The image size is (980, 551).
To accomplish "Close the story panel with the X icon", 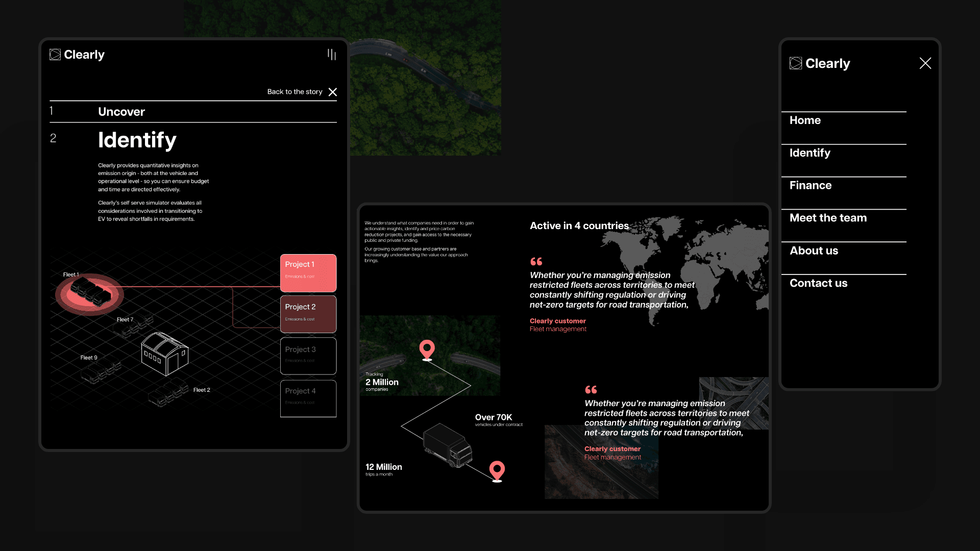I will [333, 92].
